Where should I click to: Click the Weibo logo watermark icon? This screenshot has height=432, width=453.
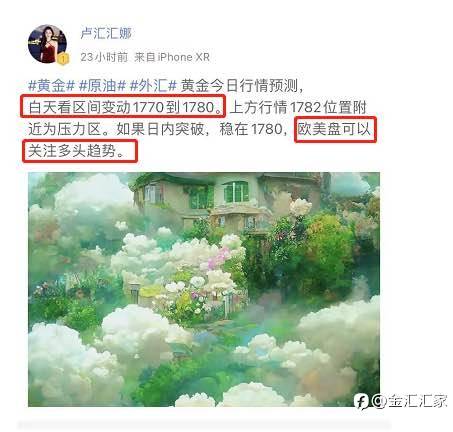click(x=361, y=401)
